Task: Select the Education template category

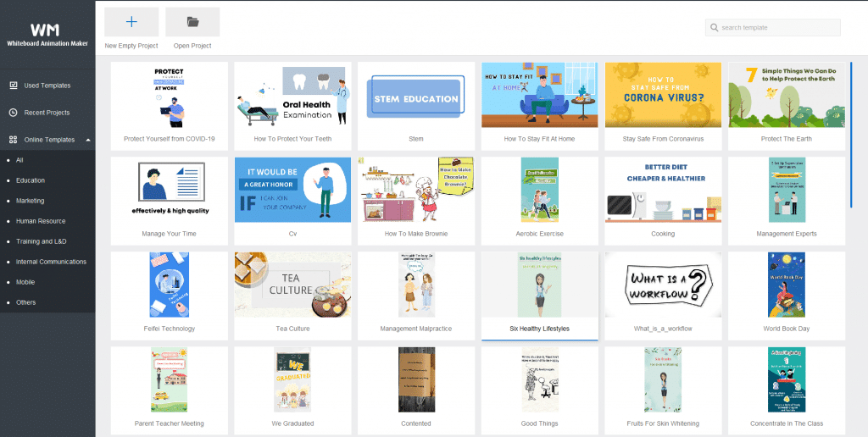Action: coord(31,180)
